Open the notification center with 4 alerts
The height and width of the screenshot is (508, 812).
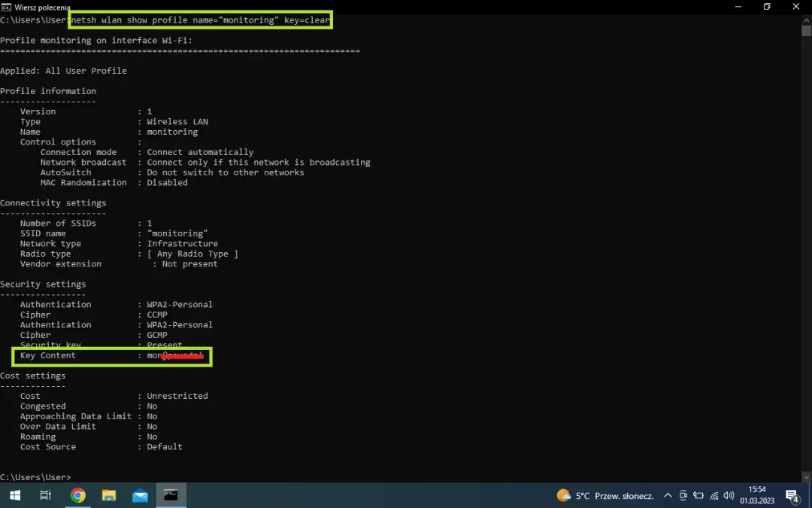[792, 496]
